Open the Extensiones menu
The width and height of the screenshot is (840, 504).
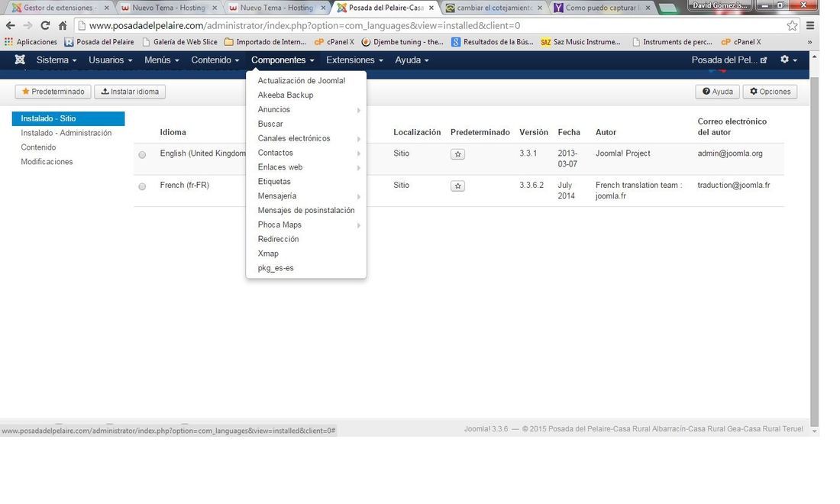tap(354, 60)
